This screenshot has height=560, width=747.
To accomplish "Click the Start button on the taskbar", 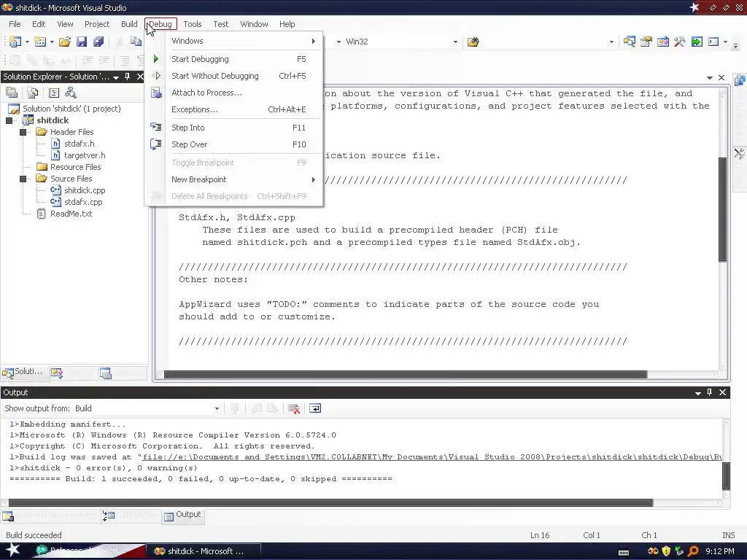I will [x=12, y=551].
